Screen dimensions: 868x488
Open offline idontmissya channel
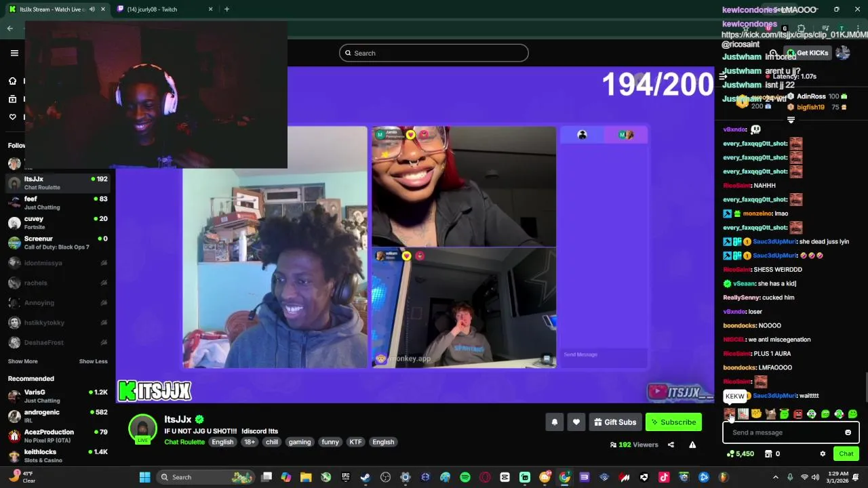tap(58, 263)
